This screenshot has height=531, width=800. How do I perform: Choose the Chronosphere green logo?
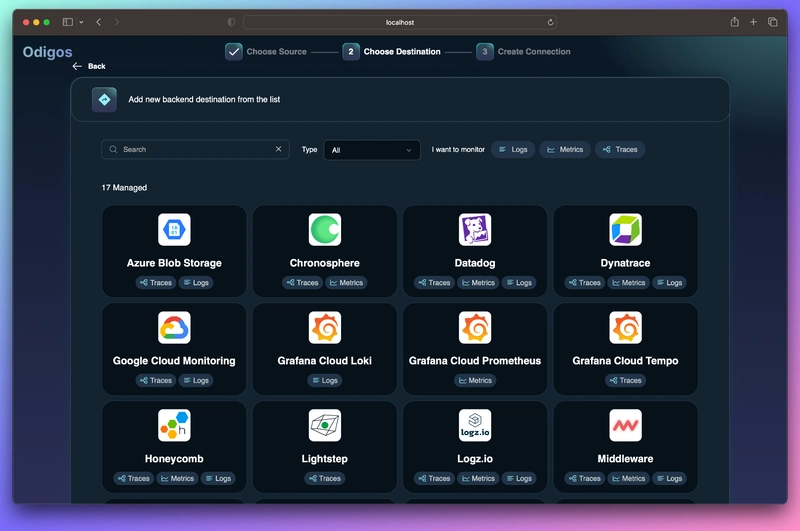[324, 230]
